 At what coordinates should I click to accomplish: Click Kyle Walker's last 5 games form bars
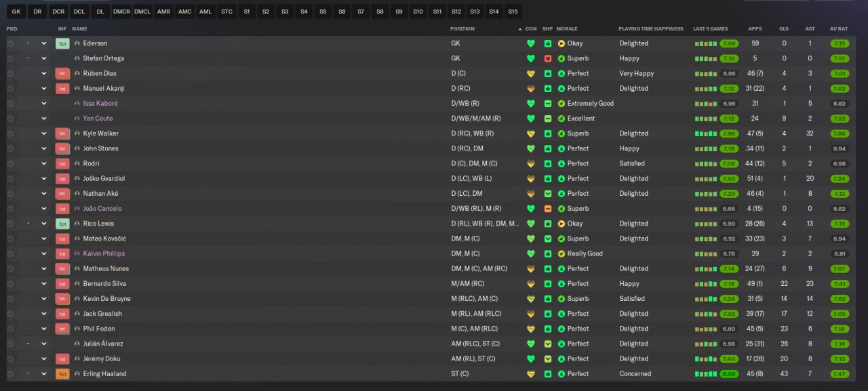(x=705, y=133)
